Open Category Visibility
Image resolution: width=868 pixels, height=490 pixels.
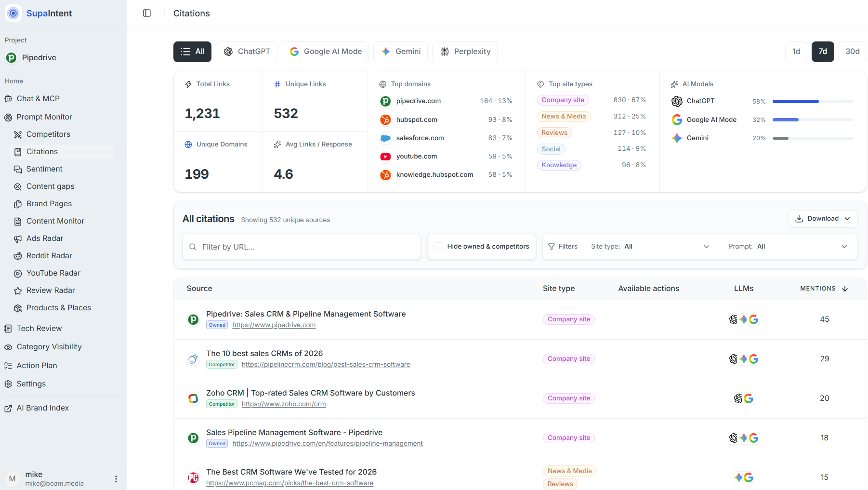click(49, 346)
